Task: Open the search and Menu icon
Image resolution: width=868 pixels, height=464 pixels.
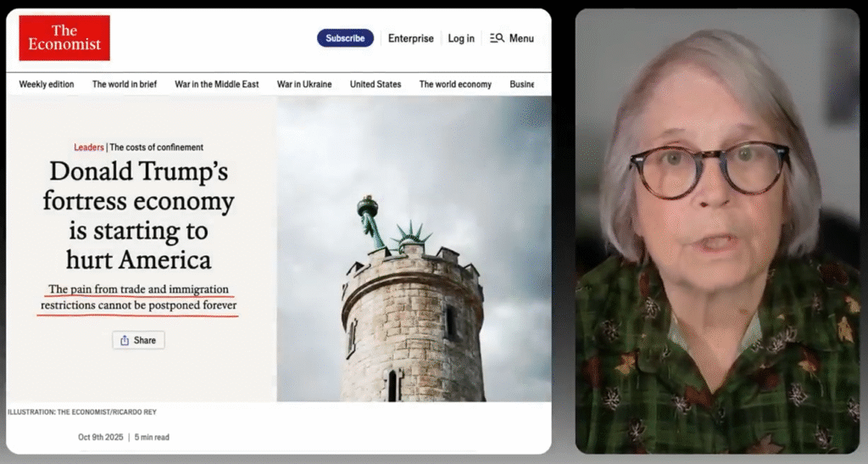Action: (512, 38)
